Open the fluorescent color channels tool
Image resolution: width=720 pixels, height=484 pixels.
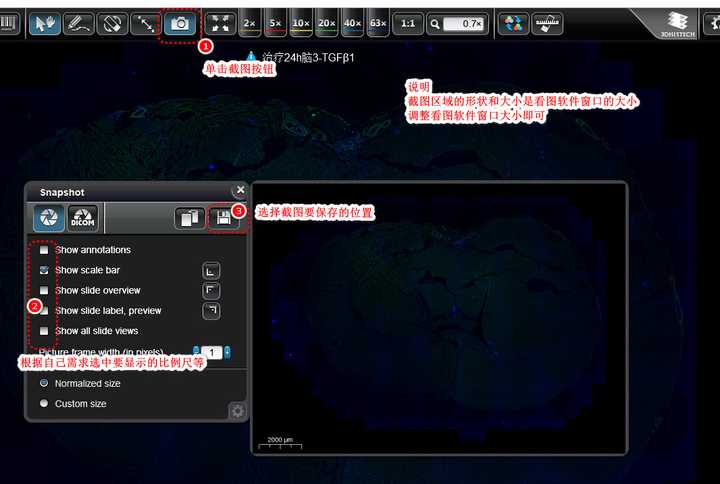pos(513,23)
